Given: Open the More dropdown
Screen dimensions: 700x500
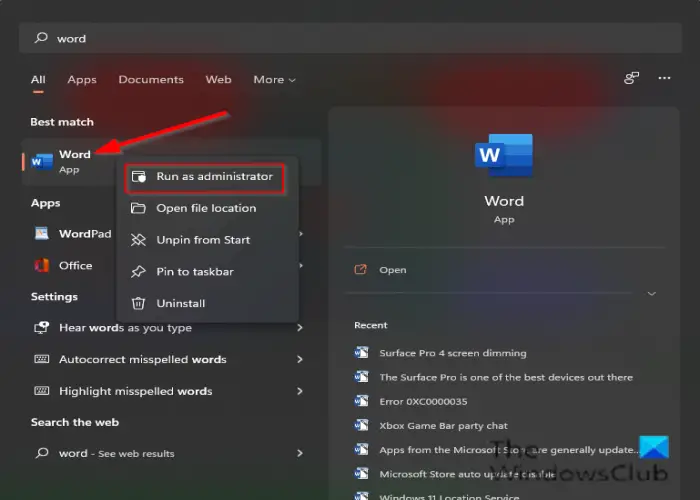Looking at the screenshot, I should point(274,79).
